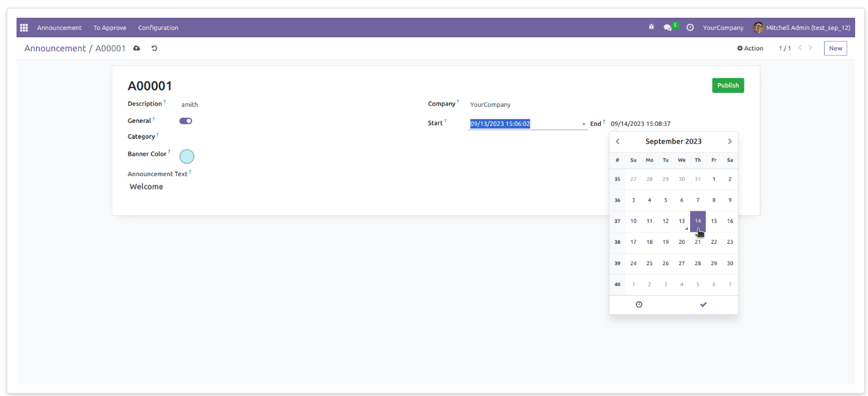868x396 pixels.
Task: Click the Welcome announcement text
Action: (146, 187)
